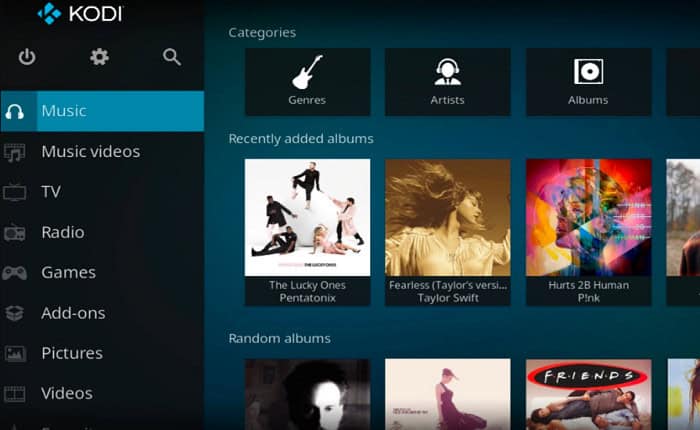
Task: Click the Music headphones icon
Action: click(x=14, y=112)
